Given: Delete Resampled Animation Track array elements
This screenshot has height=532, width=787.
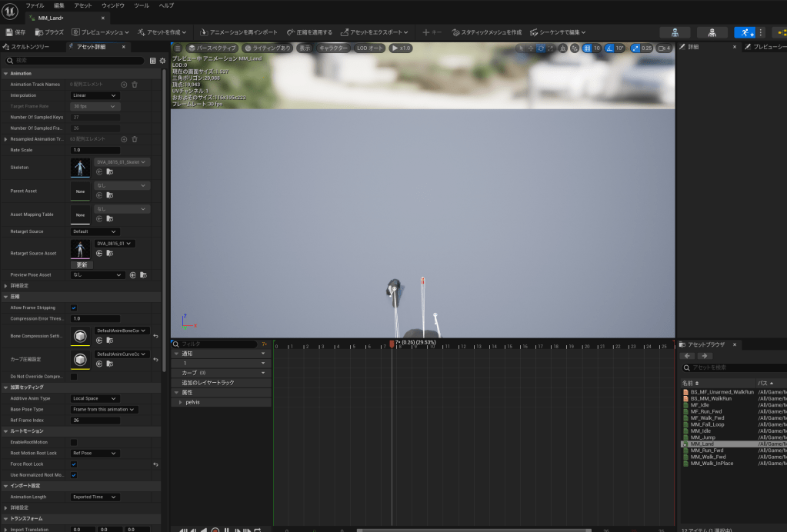Looking at the screenshot, I should coord(135,139).
